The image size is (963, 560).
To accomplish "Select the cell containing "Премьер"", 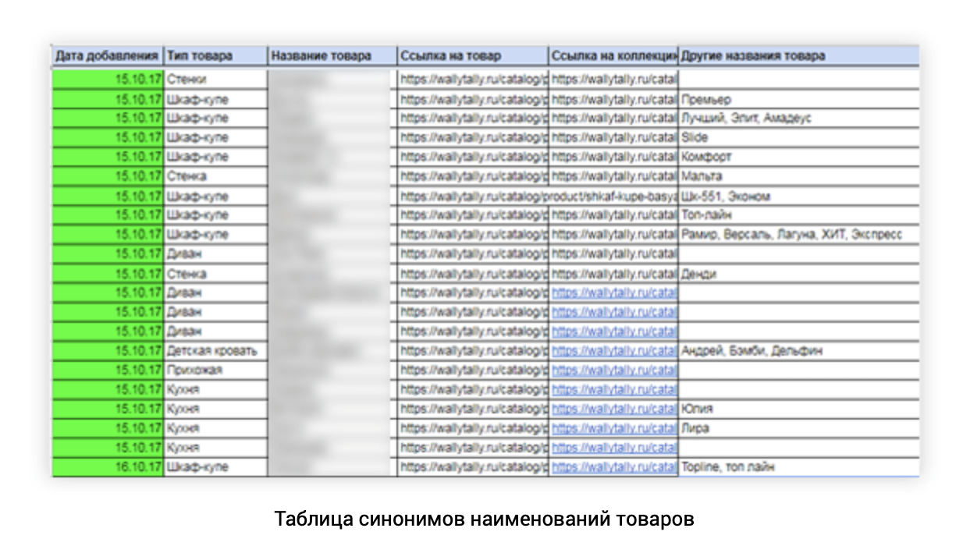I will coord(798,99).
